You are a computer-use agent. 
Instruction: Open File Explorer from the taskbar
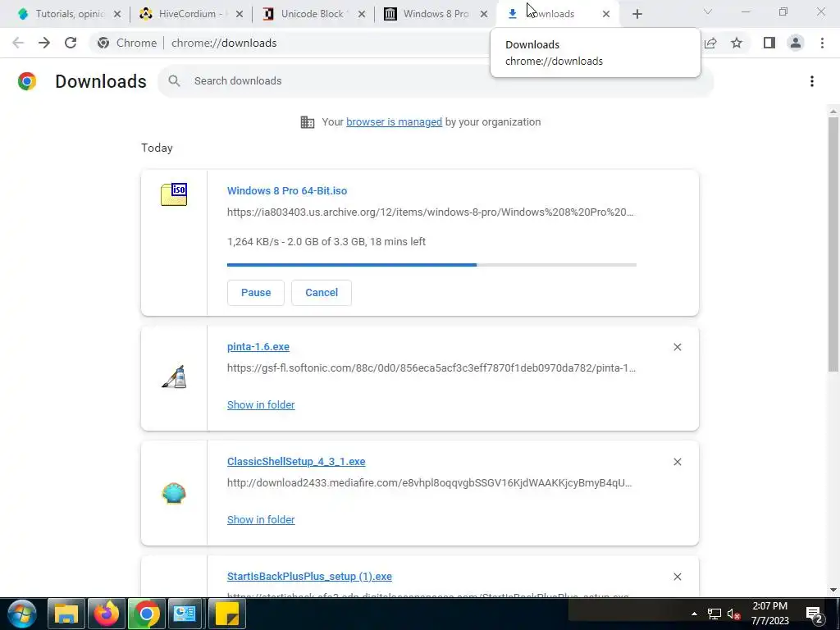pos(66,614)
